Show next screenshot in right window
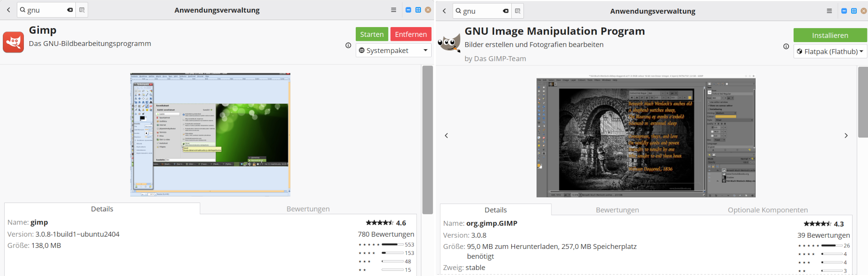868x276 pixels. click(x=846, y=136)
